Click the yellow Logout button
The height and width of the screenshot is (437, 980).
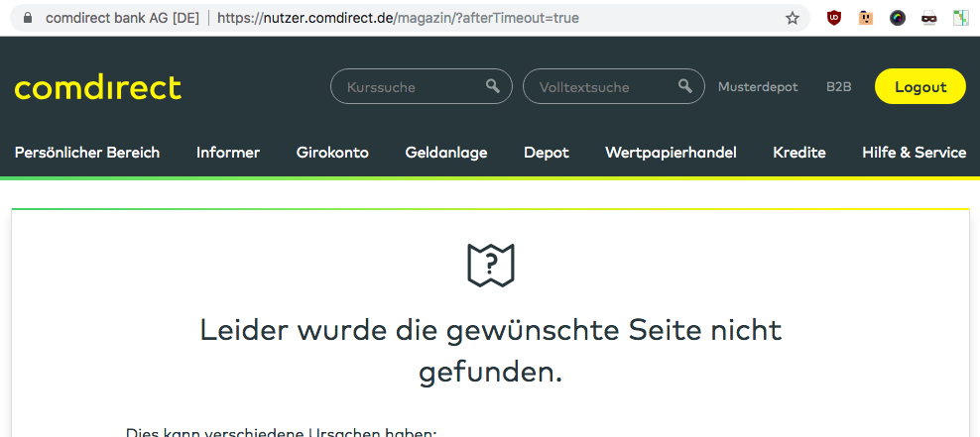(x=920, y=86)
